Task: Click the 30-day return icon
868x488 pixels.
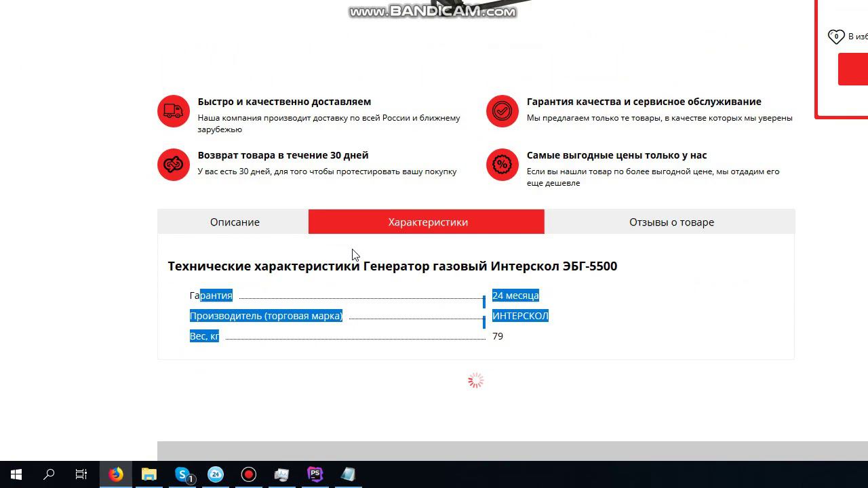Action: [174, 165]
